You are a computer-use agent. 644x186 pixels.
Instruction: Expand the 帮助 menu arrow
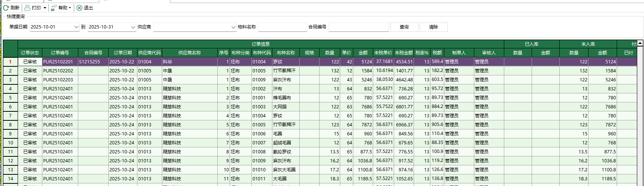click(70, 8)
